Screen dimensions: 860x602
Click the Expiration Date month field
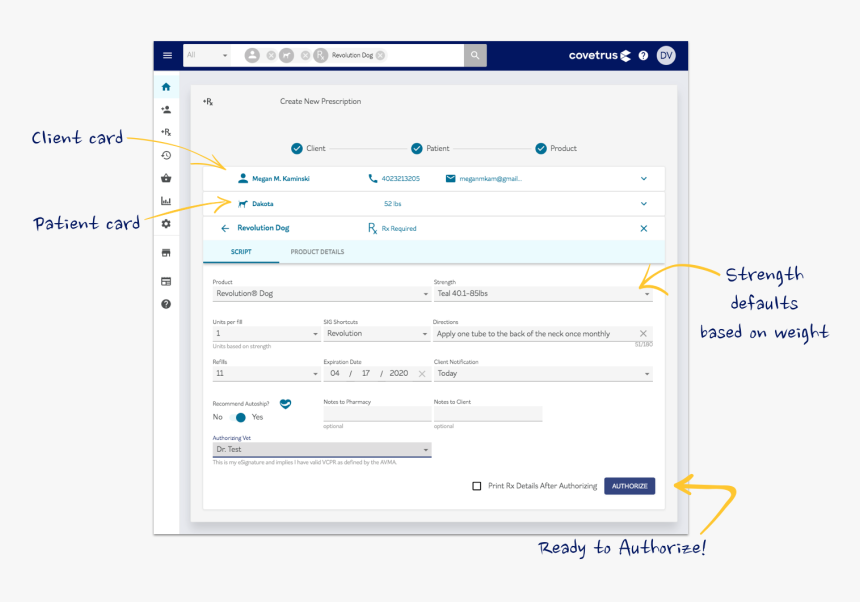(335, 373)
